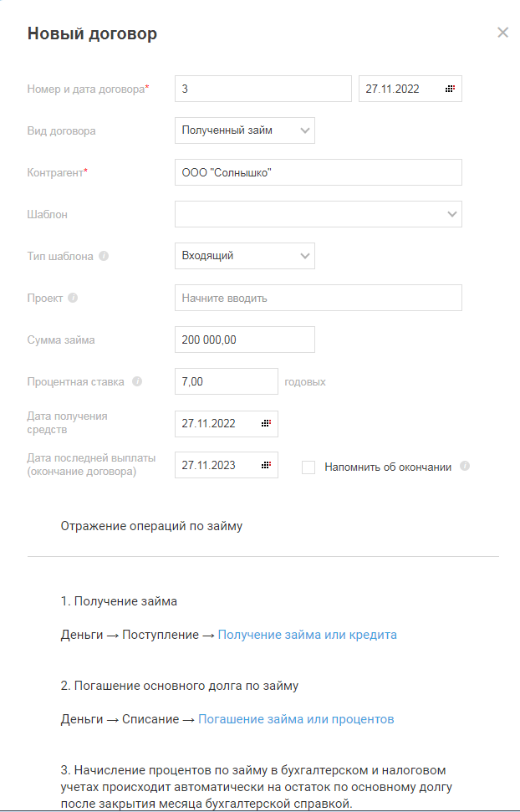Expand the Вид договора dropdown
Screen dimensions: 520x812
click(304, 130)
